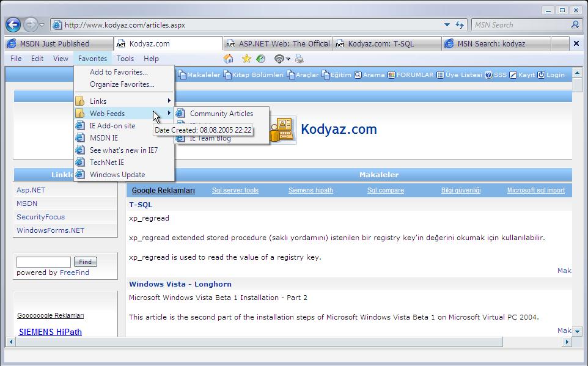The height and width of the screenshot is (366, 588).
Task: Choose Windows Update from the Favorites menu
Action: 117,175
